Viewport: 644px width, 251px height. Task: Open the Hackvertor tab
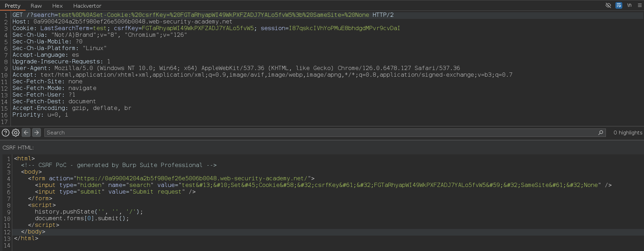coord(87,6)
